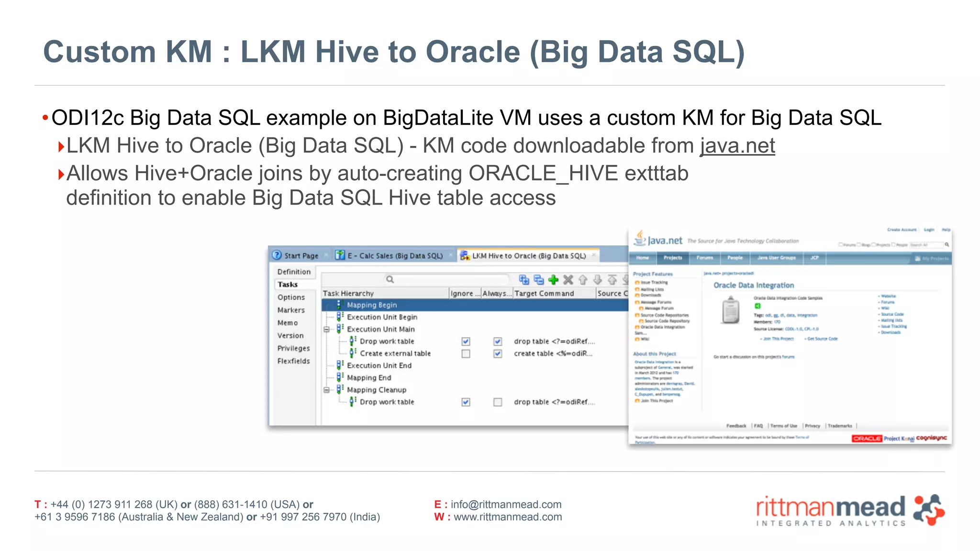980x551 pixels.
Task: Open the java.net hyperlink in slide text
Action: pos(737,146)
